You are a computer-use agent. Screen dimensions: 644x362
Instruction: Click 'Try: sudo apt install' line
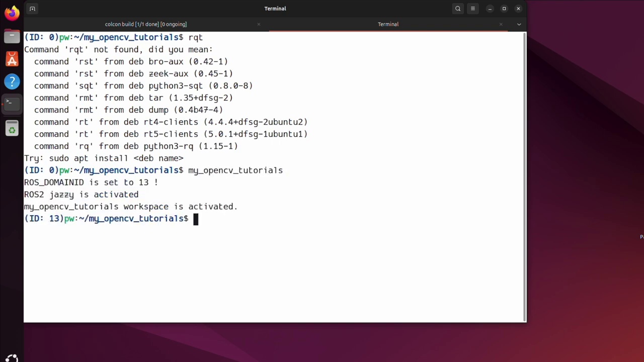104,158
